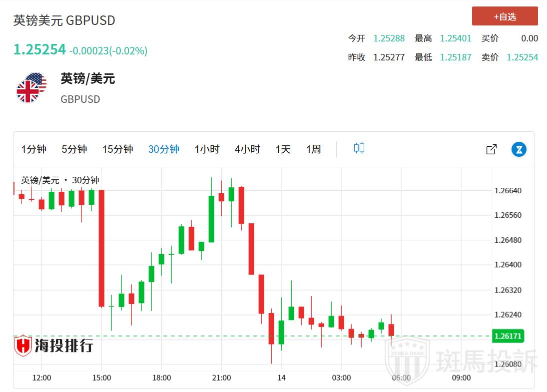
Task: Switch chart to 1小时 interval
Action: (207, 149)
